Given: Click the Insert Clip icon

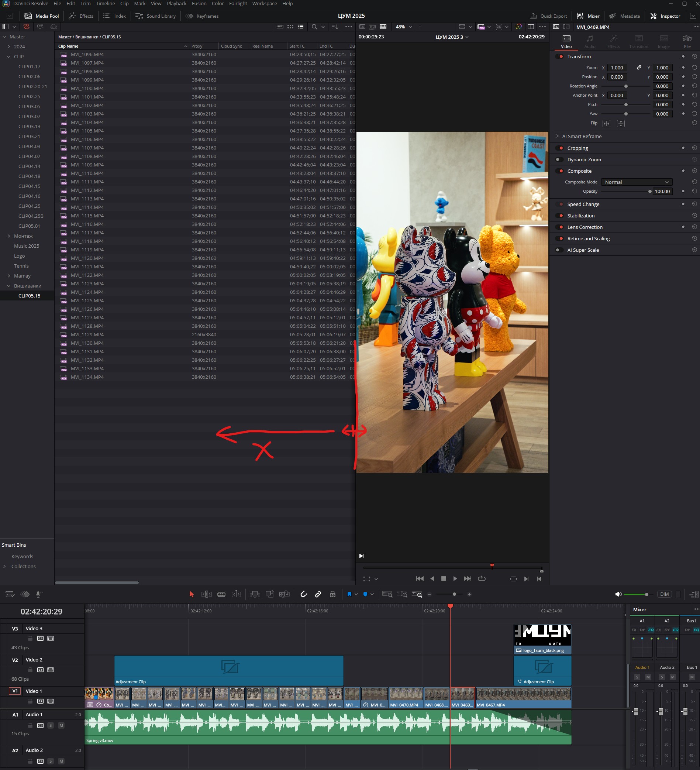Looking at the screenshot, I should [255, 594].
